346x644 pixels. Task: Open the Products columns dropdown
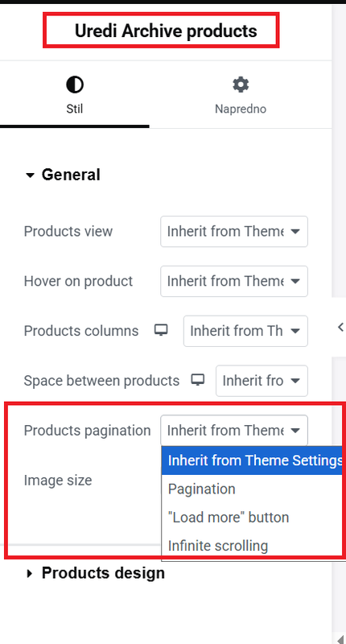click(x=245, y=331)
